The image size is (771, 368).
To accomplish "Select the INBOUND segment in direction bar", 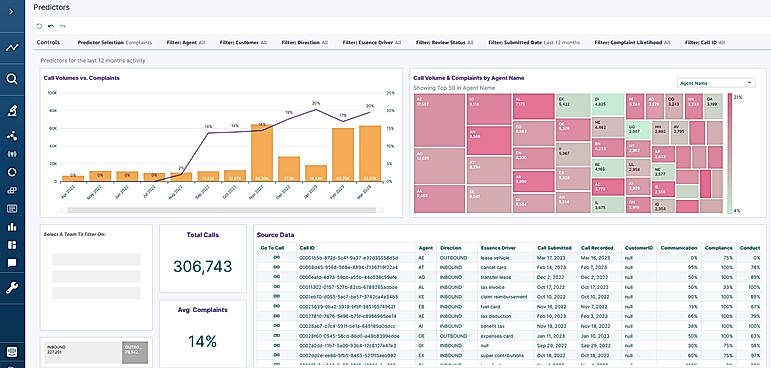I will [83, 353].
